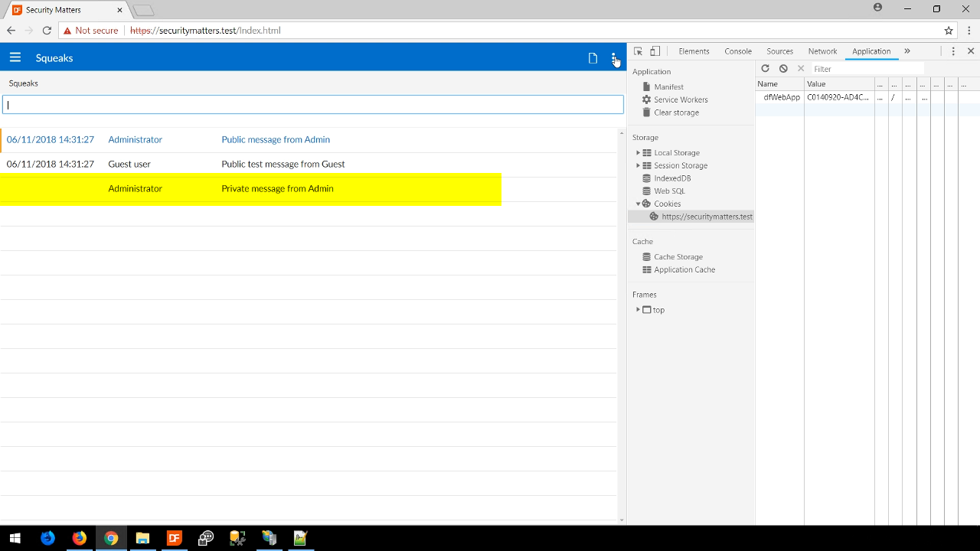Viewport: 980px width, 551px height.
Task: Reload the page in Chrome
Action: (47, 31)
